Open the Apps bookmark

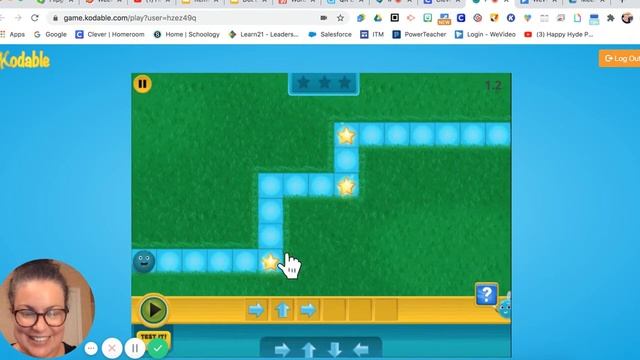tap(13, 35)
